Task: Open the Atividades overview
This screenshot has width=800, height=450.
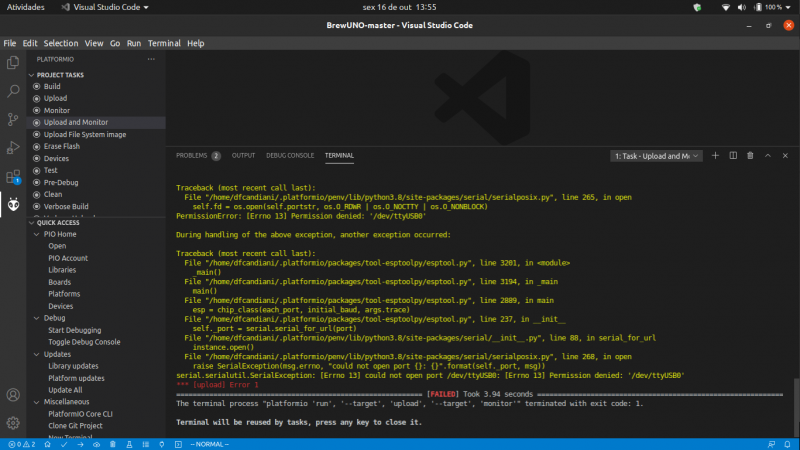Action: tap(26, 7)
